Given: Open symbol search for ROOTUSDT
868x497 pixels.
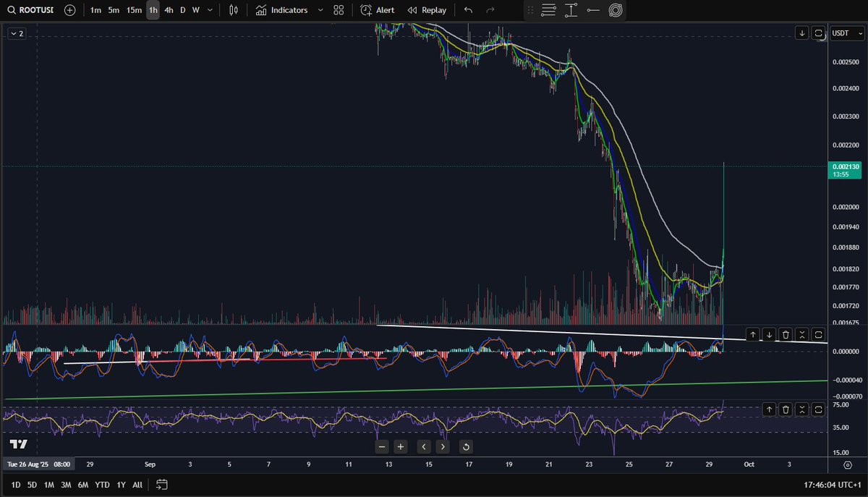Looking at the screenshot, I should click(x=30, y=10).
